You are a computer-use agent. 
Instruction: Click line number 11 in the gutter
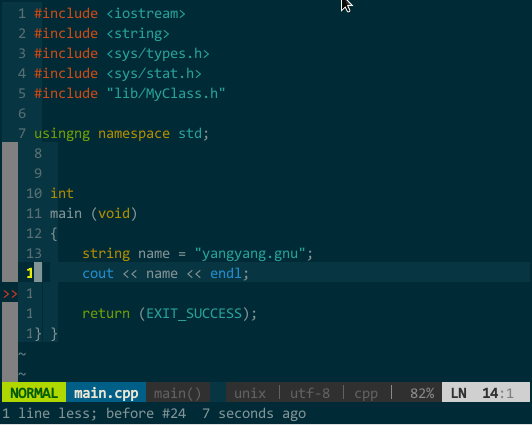coord(34,214)
